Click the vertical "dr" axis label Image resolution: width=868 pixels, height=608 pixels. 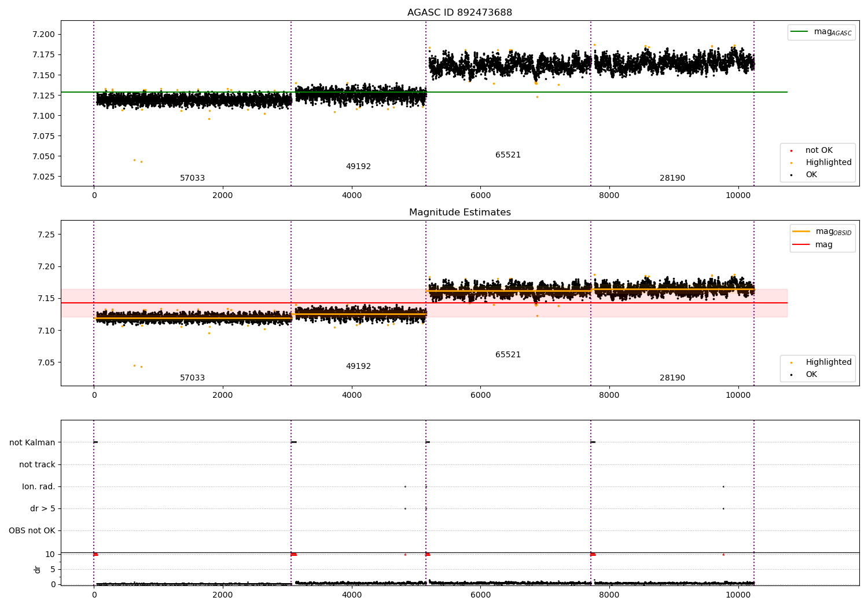click(38, 569)
